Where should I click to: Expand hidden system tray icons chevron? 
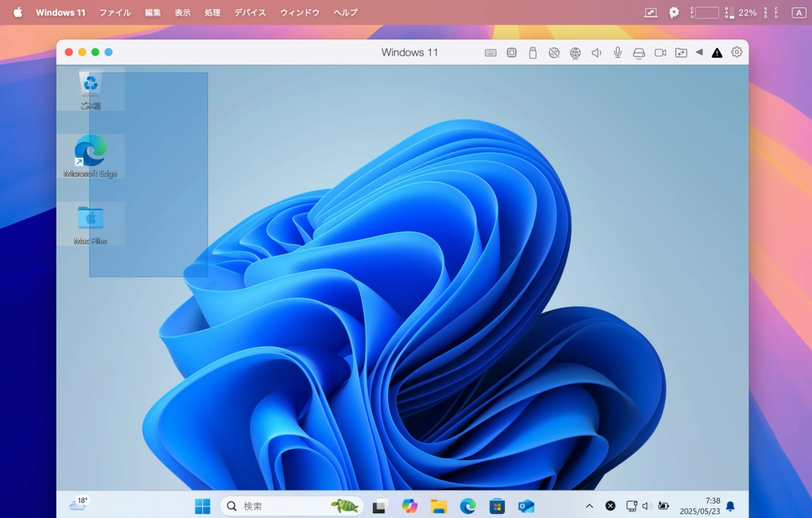tap(589, 506)
